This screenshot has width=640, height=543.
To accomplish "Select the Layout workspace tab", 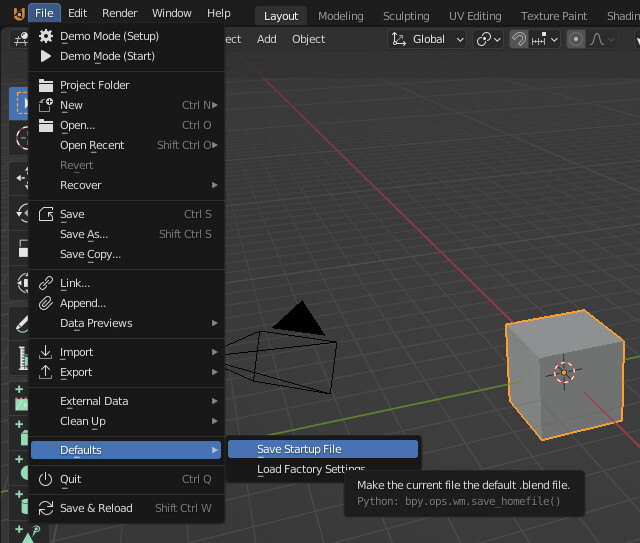I will pos(281,16).
